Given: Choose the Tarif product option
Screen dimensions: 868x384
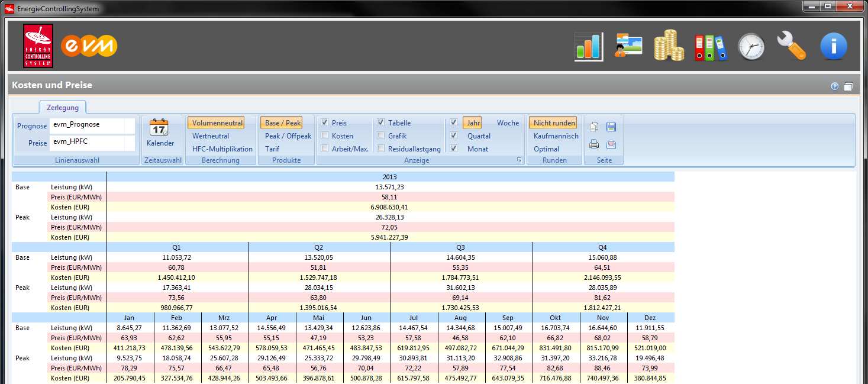Looking at the screenshot, I should 272,149.
